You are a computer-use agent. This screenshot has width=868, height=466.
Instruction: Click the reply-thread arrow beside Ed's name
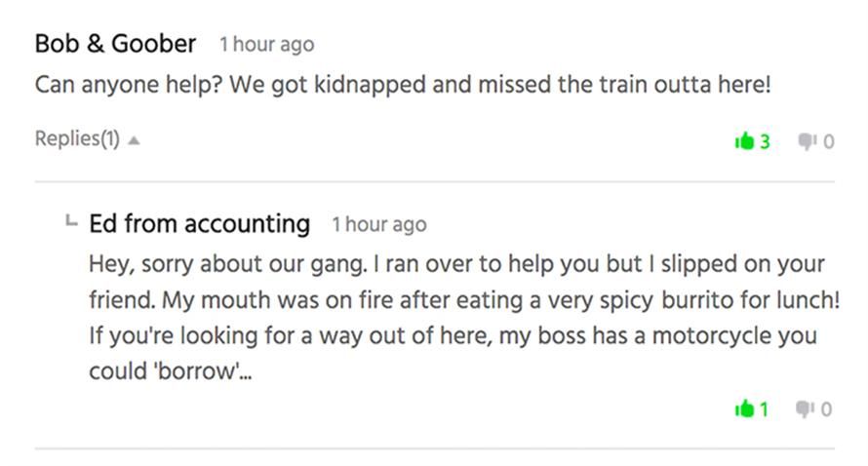pyautogui.click(x=70, y=222)
